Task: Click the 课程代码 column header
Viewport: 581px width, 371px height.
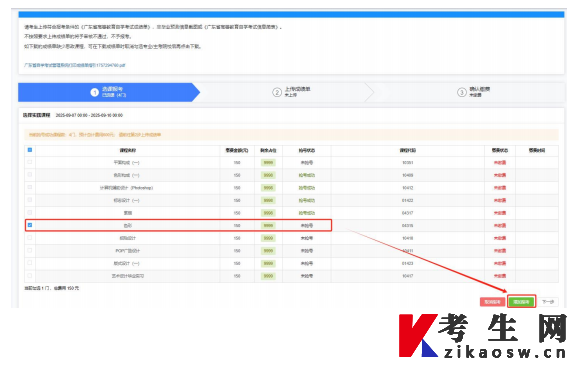Action: pos(408,150)
